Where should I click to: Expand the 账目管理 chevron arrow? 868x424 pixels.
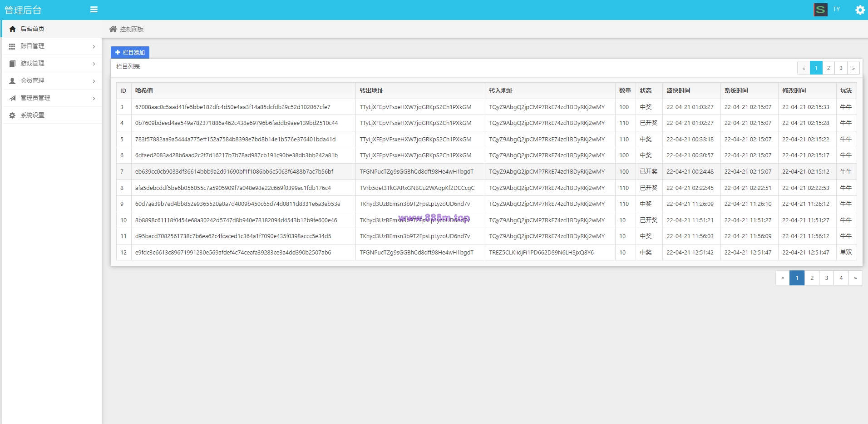pos(94,46)
